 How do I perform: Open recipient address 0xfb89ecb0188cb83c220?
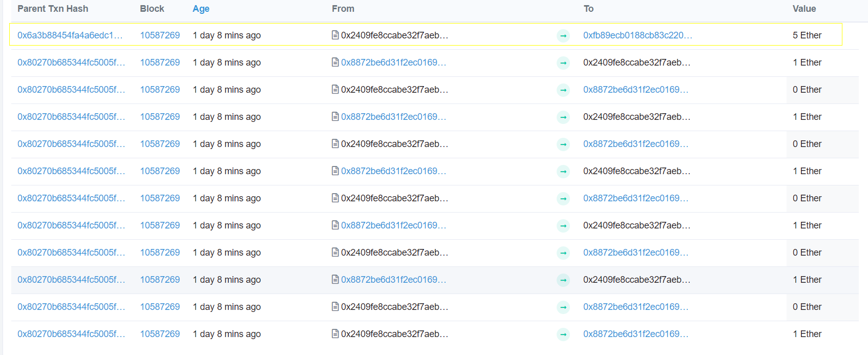pyautogui.click(x=638, y=35)
